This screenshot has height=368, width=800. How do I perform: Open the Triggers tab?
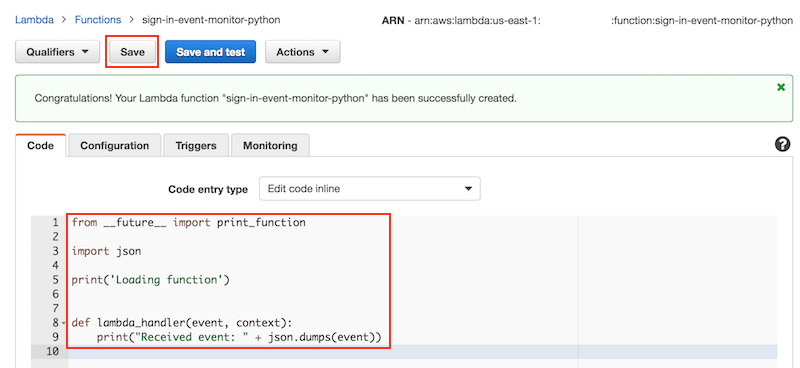196,145
